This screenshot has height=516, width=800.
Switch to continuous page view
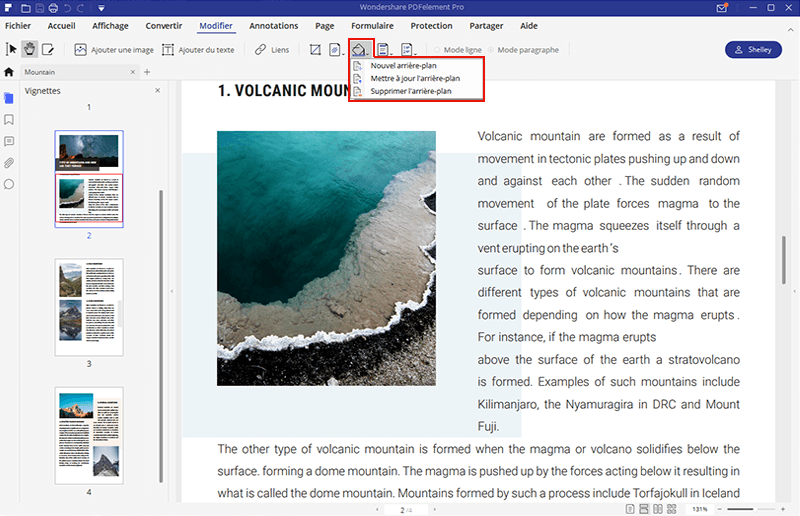point(644,509)
